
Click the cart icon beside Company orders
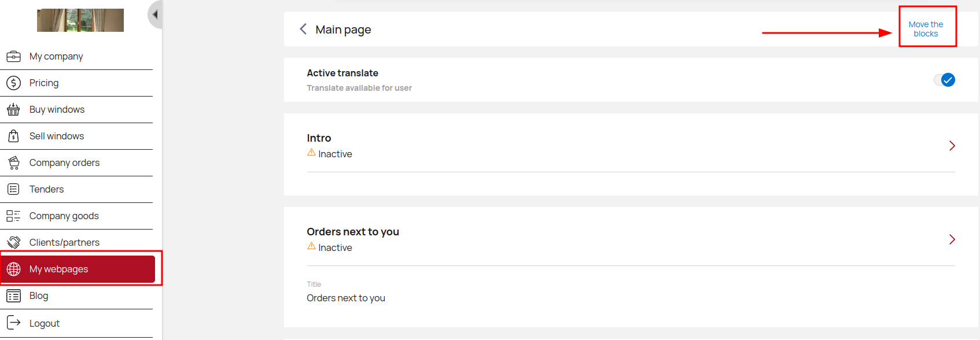(13, 162)
